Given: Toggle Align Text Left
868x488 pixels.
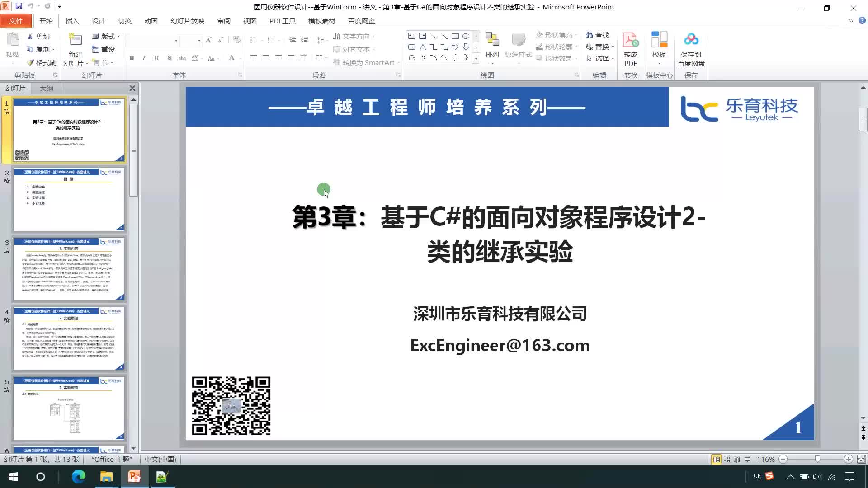Looking at the screenshot, I should click(x=253, y=58).
